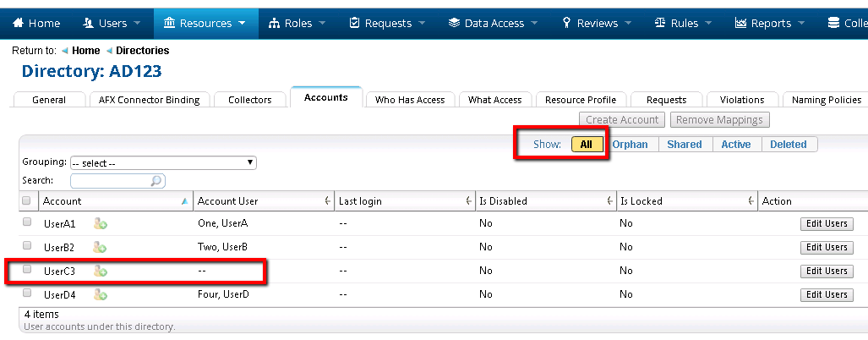The image size is (868, 340).
Task: Check the UserA1 row checkbox
Action: pos(27,223)
